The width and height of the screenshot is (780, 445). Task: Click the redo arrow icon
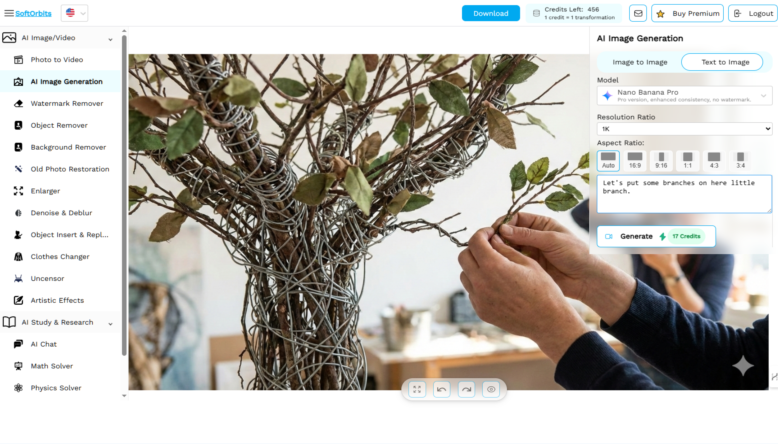coord(466,389)
